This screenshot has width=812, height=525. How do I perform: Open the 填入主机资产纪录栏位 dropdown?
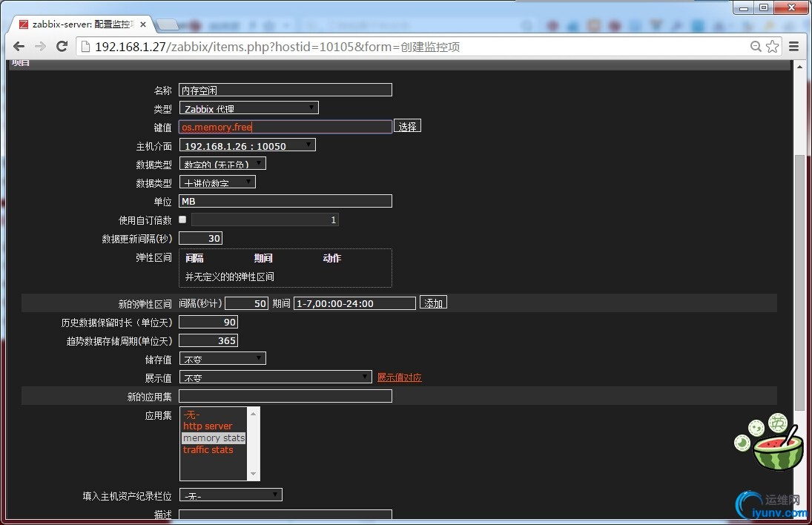pos(231,495)
